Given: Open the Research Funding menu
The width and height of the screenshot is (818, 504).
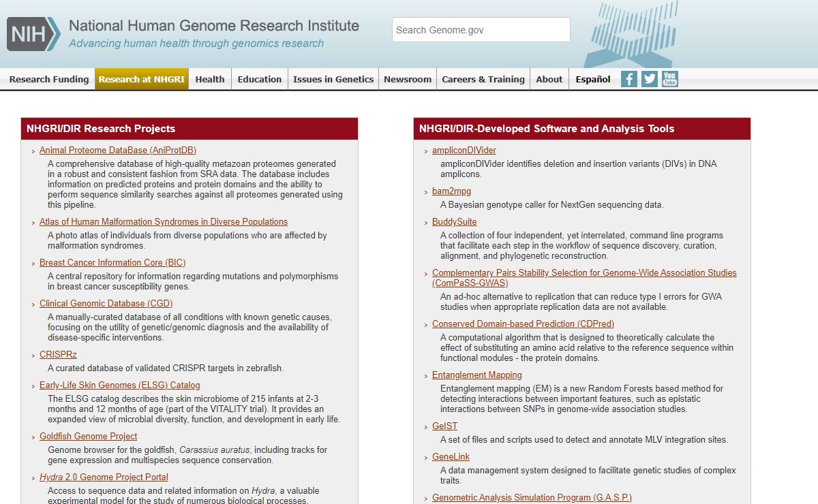Looking at the screenshot, I should (x=49, y=79).
